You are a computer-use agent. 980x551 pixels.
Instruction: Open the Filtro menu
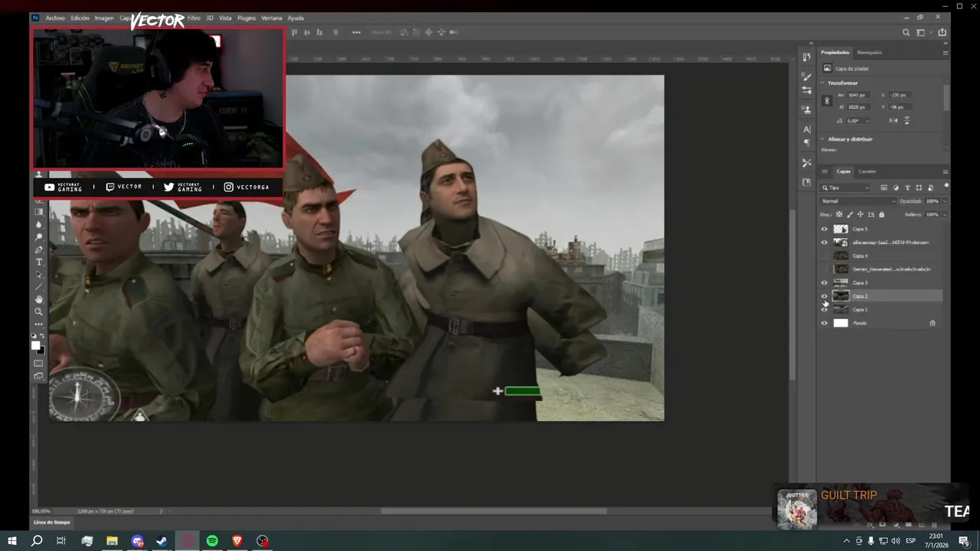tap(194, 18)
